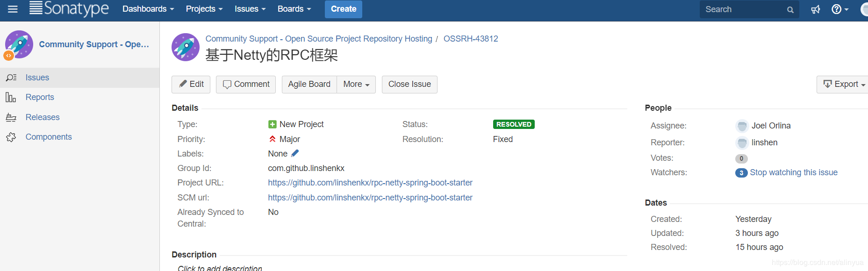Expand the Export dropdown
Viewport: 868px width, 271px height.
pos(843,84)
